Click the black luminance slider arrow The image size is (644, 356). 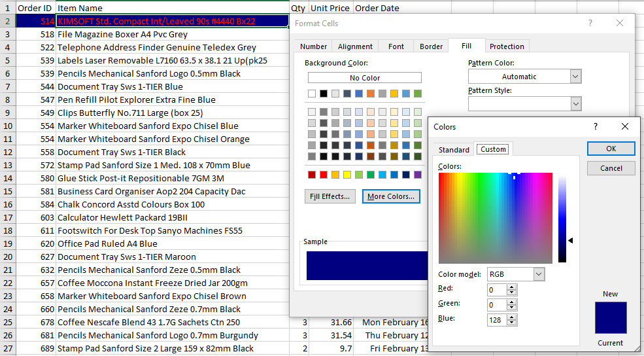point(571,240)
